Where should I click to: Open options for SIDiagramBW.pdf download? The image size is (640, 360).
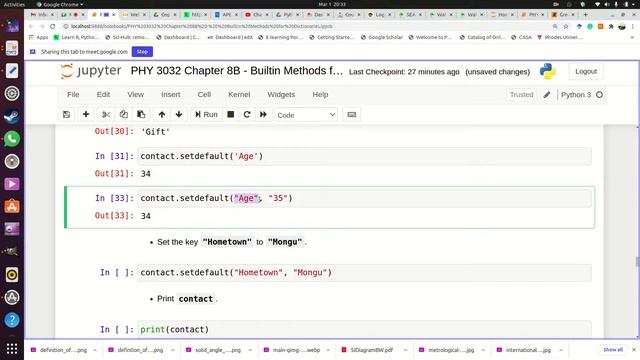pyautogui.click(x=405, y=350)
